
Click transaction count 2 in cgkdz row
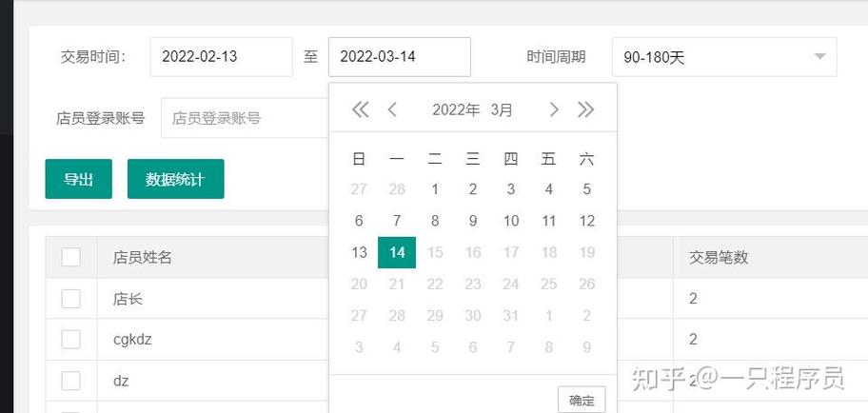(x=693, y=340)
